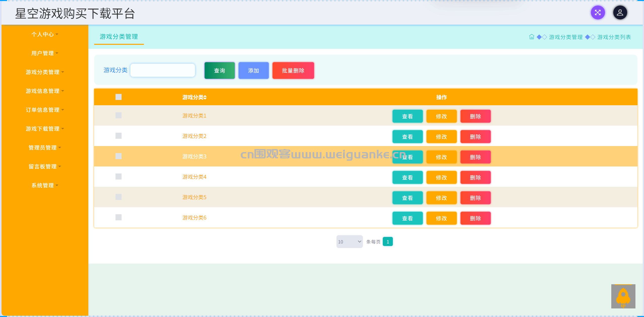
Task: Expand the 个人中心 sidebar menu
Action: pyautogui.click(x=45, y=34)
